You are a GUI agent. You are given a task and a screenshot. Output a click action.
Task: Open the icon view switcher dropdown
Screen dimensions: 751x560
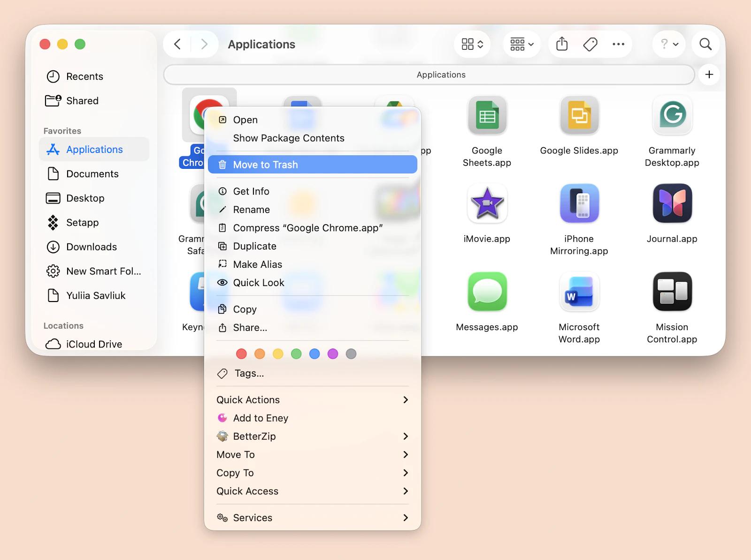[x=472, y=44]
